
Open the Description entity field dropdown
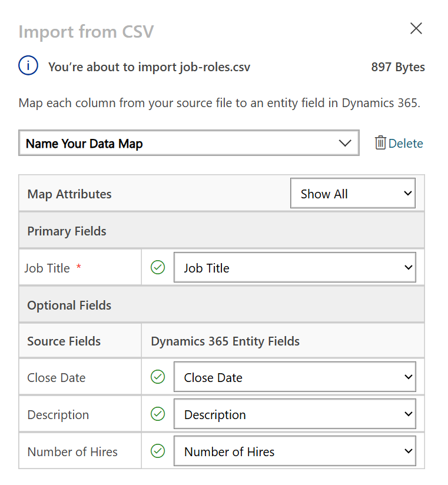click(x=294, y=414)
